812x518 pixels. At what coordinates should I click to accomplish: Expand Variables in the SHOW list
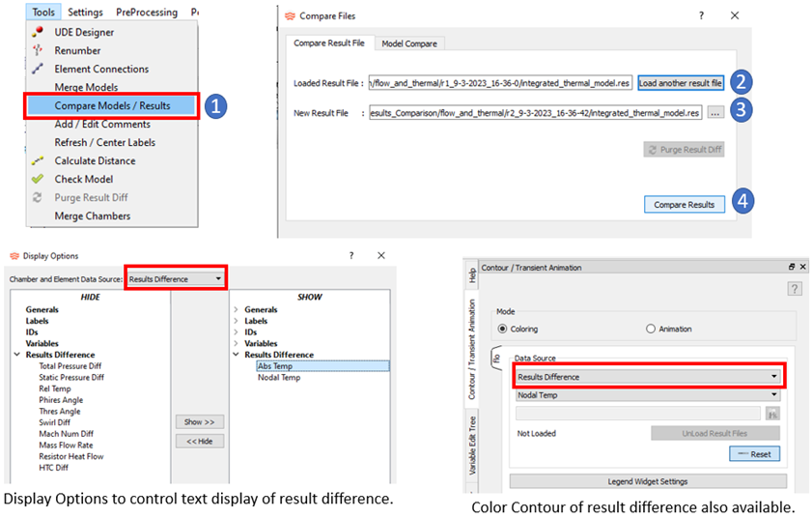tap(237, 343)
